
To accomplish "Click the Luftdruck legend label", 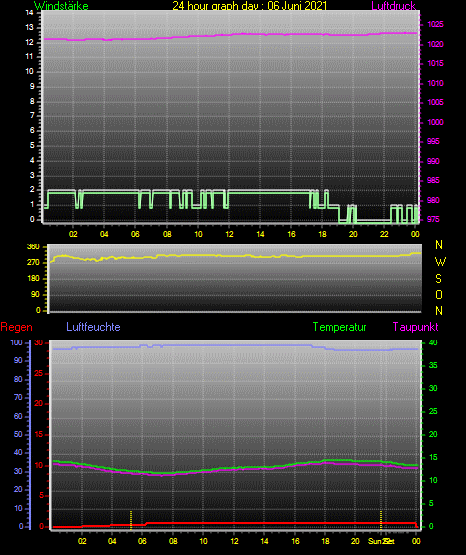I will pos(393,6).
